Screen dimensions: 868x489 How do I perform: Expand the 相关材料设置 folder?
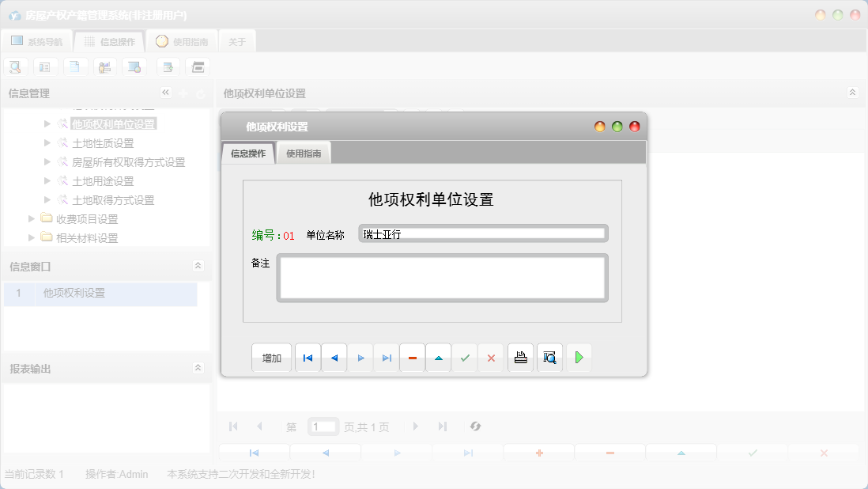tap(32, 237)
